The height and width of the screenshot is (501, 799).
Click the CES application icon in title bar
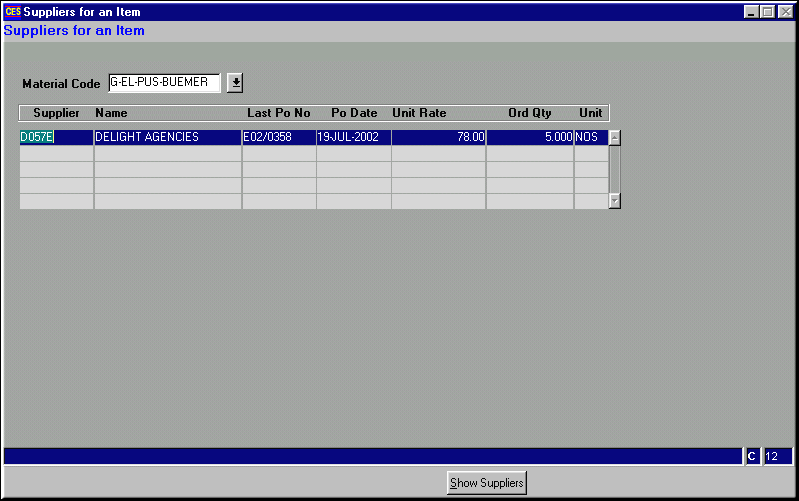(13, 12)
